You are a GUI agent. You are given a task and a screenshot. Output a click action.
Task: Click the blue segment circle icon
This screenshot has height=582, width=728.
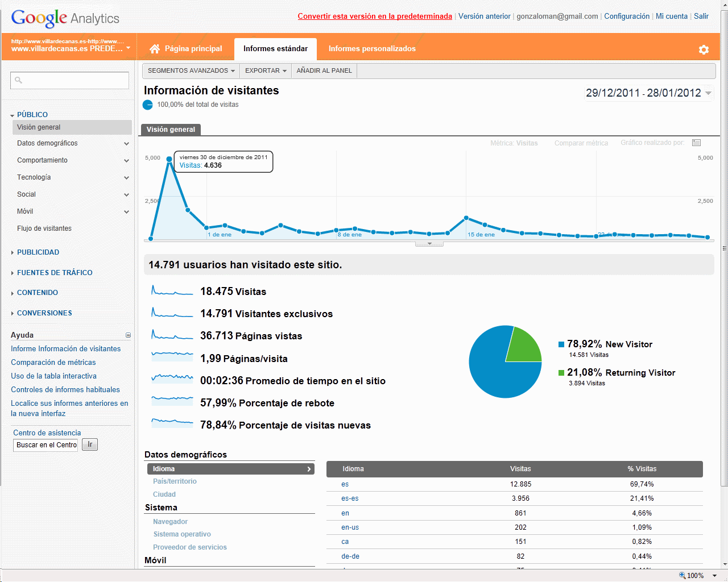click(x=148, y=105)
